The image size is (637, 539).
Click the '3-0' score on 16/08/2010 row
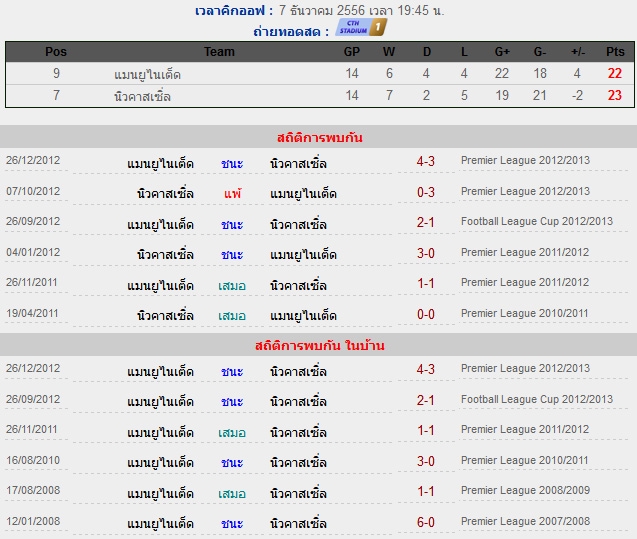tap(426, 461)
